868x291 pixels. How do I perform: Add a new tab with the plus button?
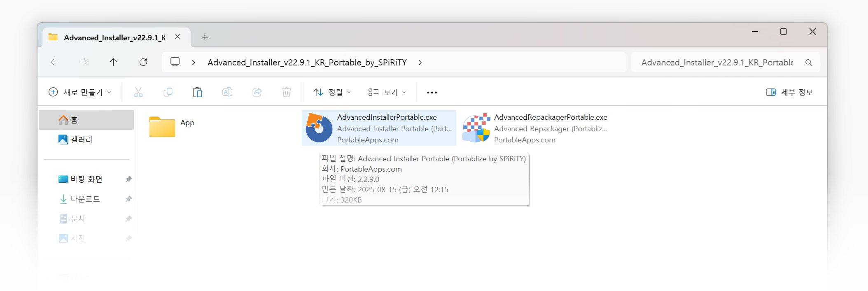205,37
